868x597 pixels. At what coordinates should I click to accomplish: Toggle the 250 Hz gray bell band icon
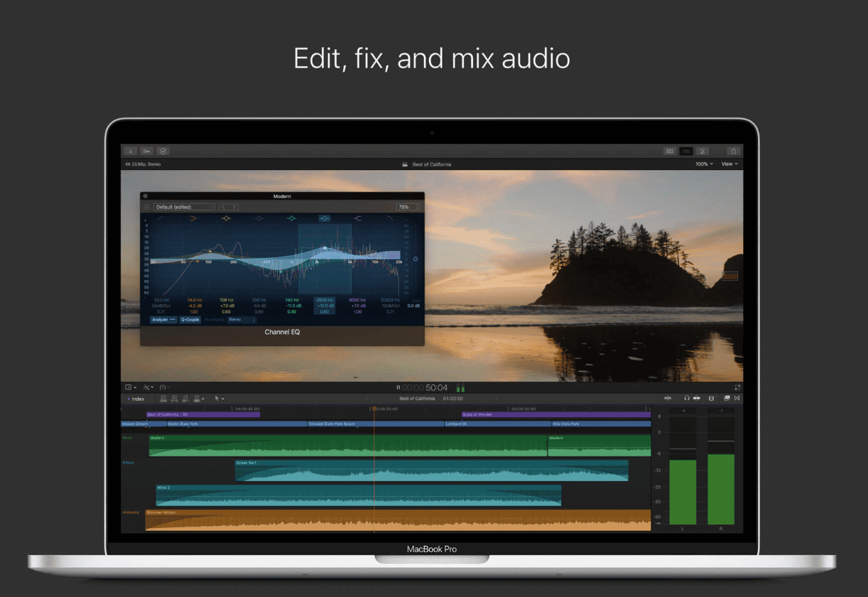[259, 218]
